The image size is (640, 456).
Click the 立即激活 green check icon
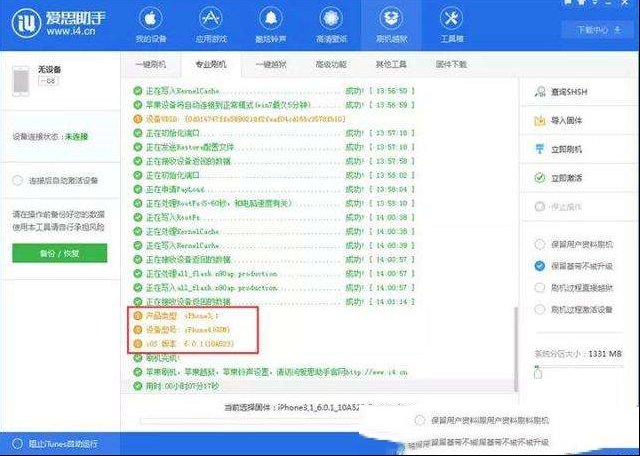click(540, 178)
